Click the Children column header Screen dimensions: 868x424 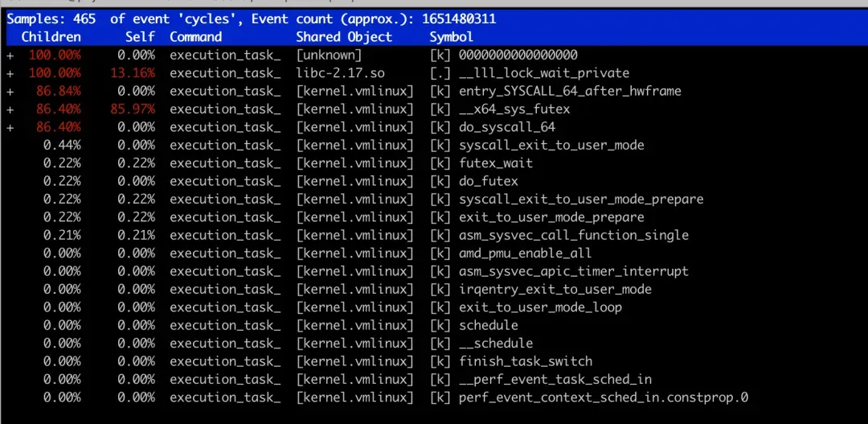tap(51, 37)
